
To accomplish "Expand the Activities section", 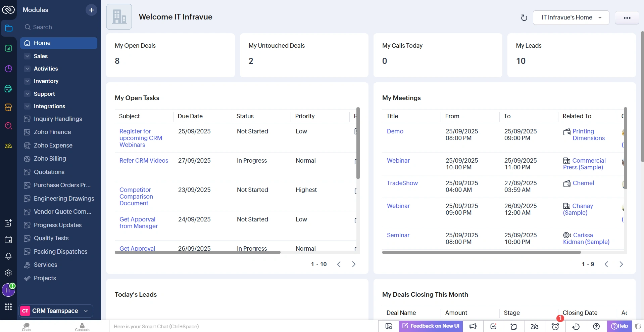I will coord(27,69).
